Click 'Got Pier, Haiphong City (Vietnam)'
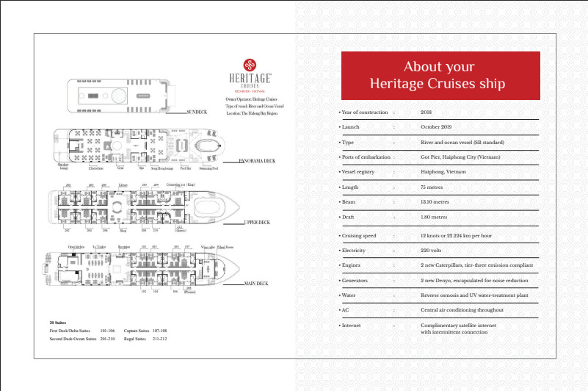The height and width of the screenshot is (391, 588). click(x=460, y=157)
